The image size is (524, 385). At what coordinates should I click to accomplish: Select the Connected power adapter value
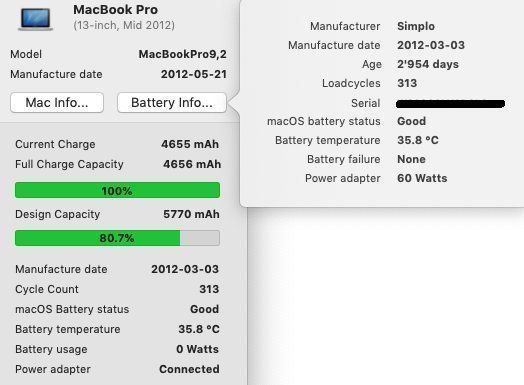point(189,369)
